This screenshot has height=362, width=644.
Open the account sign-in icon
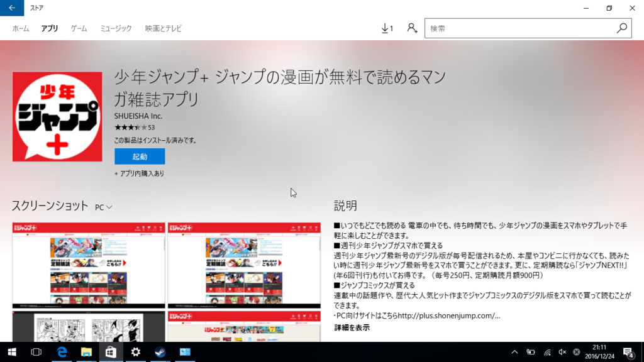tap(412, 28)
